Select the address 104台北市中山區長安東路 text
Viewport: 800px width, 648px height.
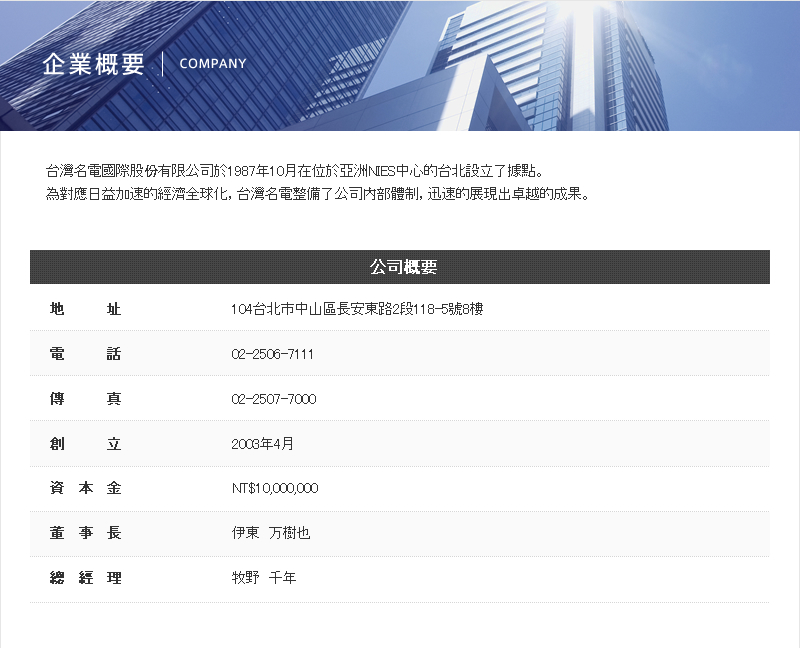[357, 310]
